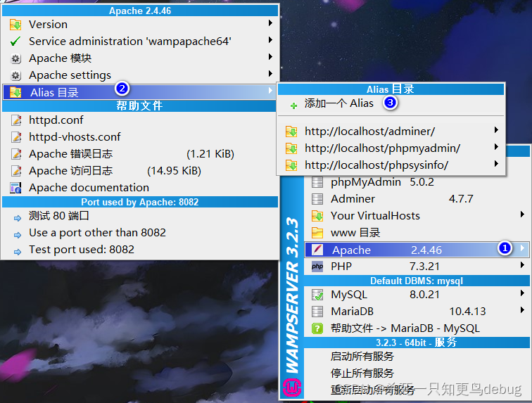The height and width of the screenshot is (403, 532).
Task: Expand the localhost/phpmyadmin/ submenu arrow
Action: [x=496, y=146]
